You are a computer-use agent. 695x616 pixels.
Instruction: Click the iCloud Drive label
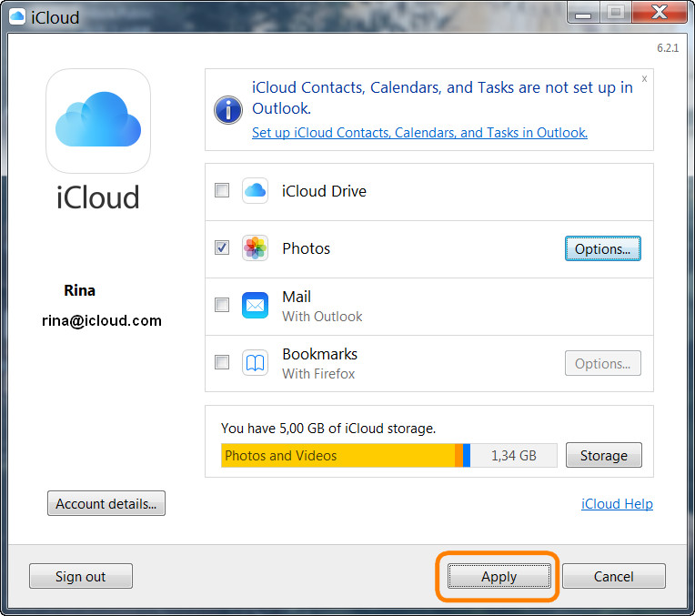[x=324, y=191]
